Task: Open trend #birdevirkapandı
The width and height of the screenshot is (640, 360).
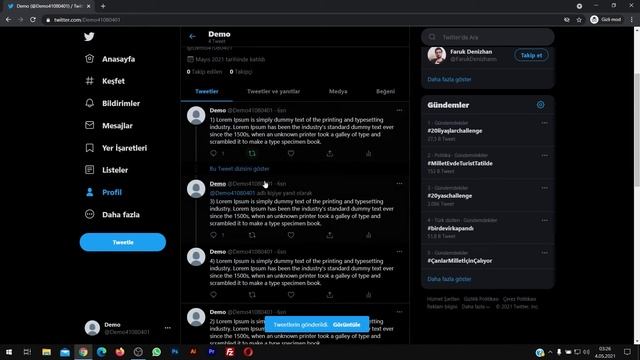Action: click(451, 228)
